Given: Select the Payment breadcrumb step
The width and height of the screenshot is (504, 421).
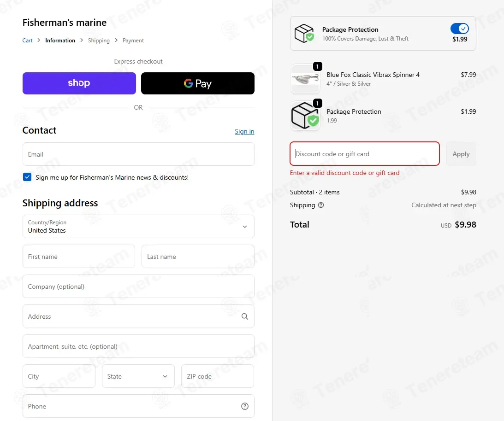Looking at the screenshot, I should tap(133, 41).
